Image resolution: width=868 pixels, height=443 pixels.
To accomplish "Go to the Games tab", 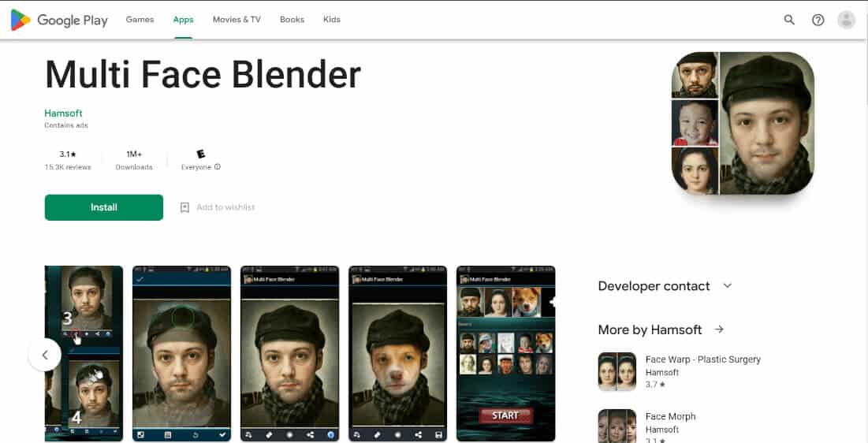I will pyautogui.click(x=140, y=20).
